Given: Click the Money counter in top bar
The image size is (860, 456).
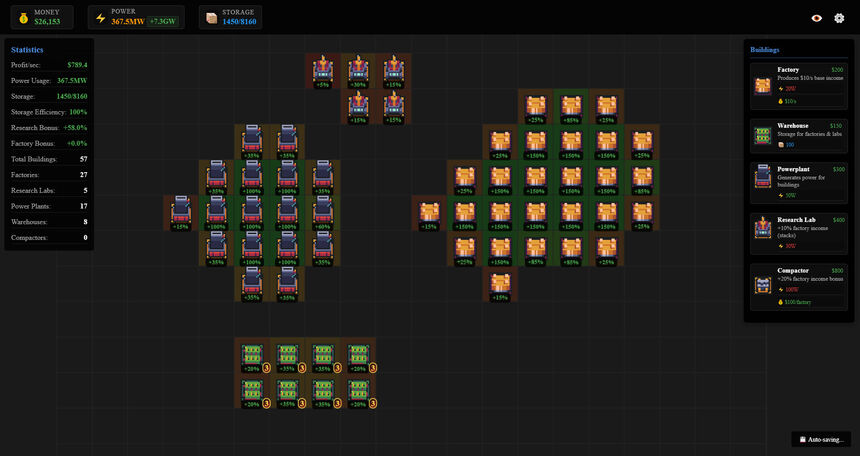Looking at the screenshot, I should 41,17.
